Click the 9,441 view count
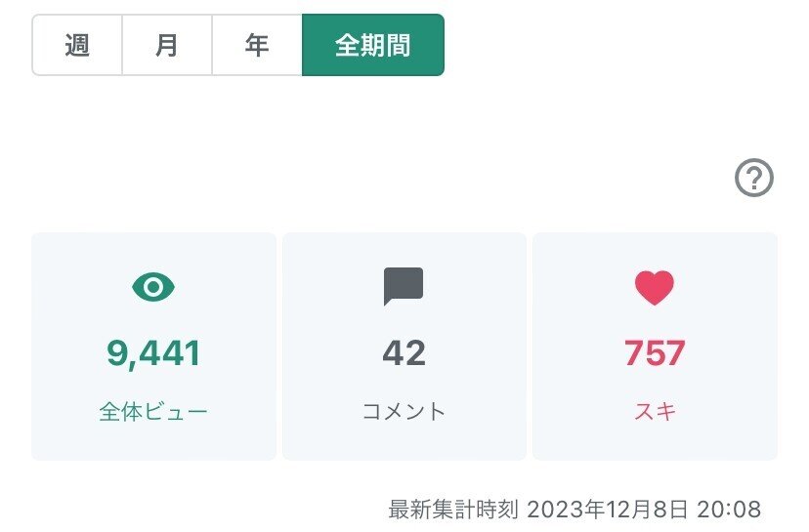This screenshot has width=809, height=532. (153, 353)
